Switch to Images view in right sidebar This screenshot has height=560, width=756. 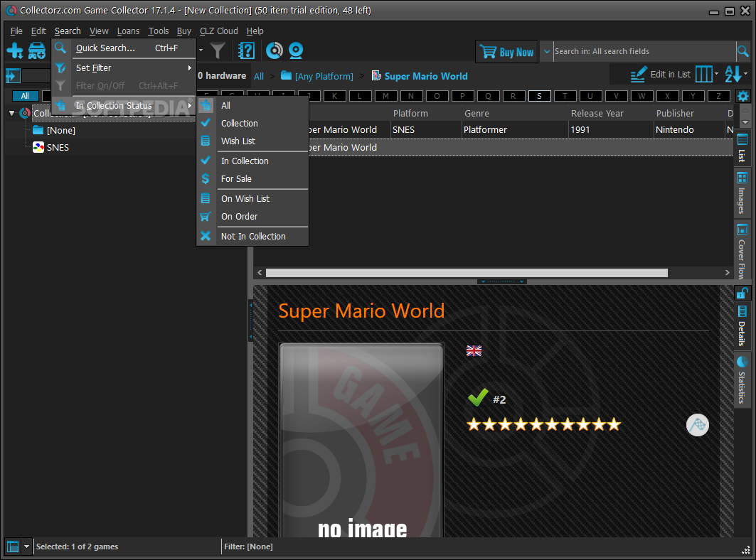point(742,193)
